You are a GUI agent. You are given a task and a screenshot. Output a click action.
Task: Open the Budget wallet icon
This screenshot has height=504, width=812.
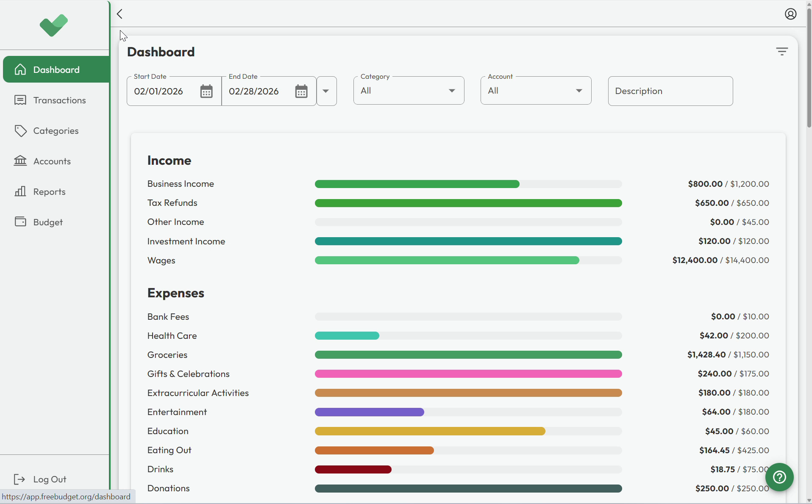click(20, 222)
